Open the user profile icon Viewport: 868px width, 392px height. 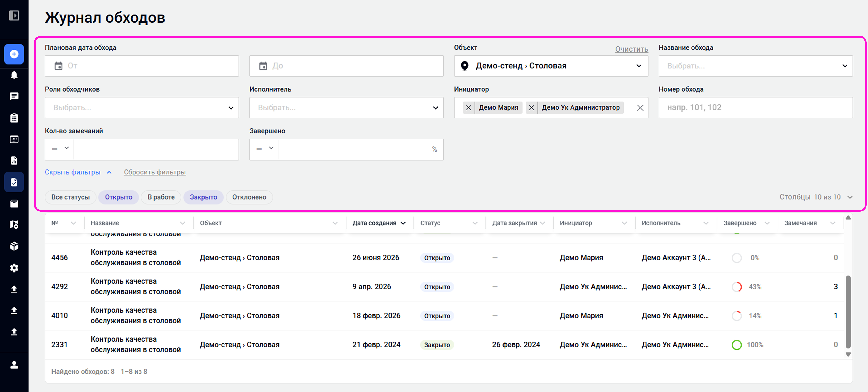(14, 365)
